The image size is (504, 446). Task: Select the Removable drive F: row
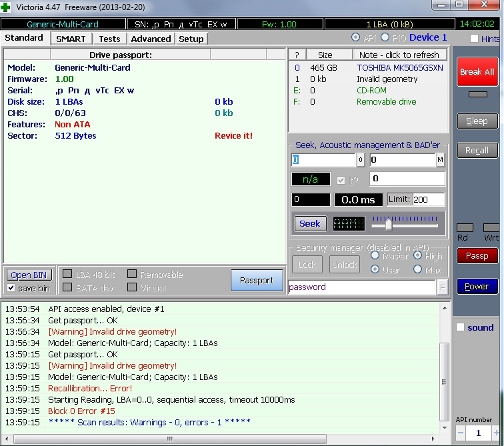[368, 102]
